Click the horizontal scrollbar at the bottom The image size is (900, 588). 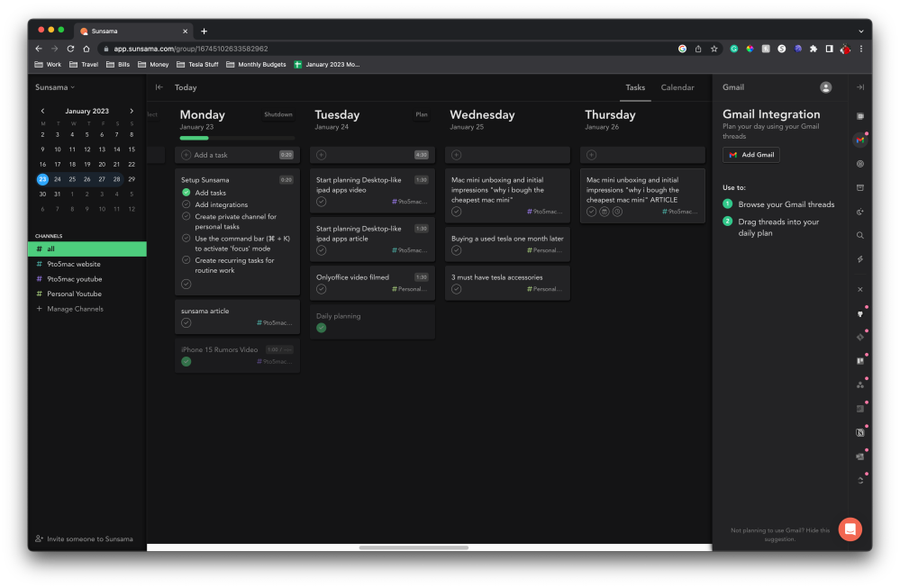pyautogui.click(x=413, y=547)
